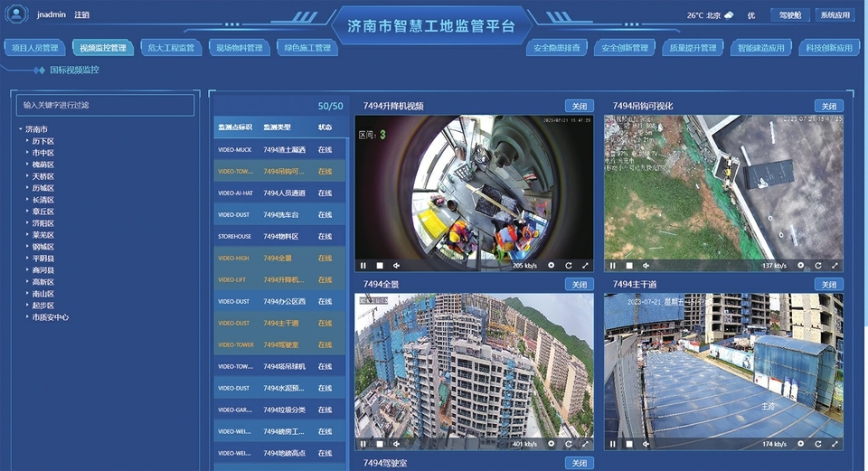868x471 pixels.
Task: Click the 注销 logout link
Action: pos(82,15)
